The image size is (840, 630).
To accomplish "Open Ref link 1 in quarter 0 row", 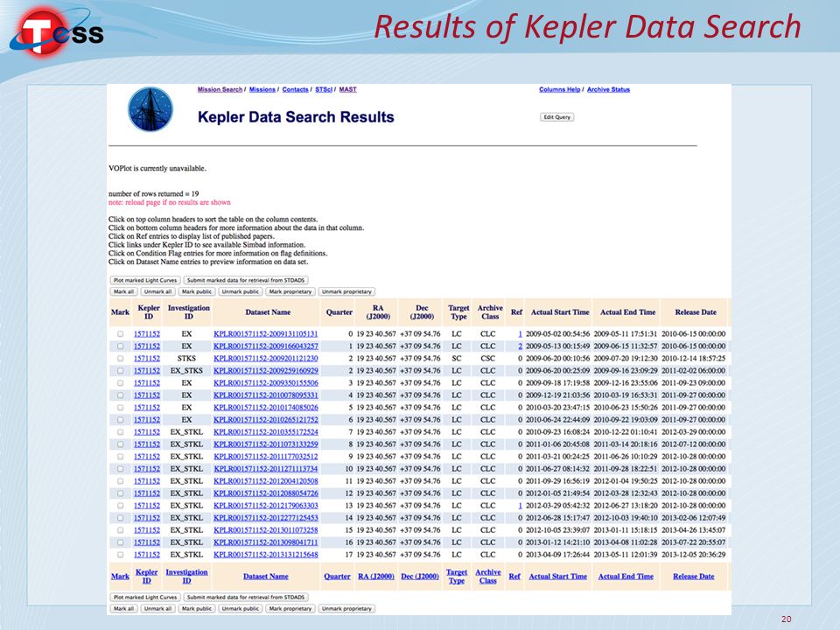I will click(520, 333).
